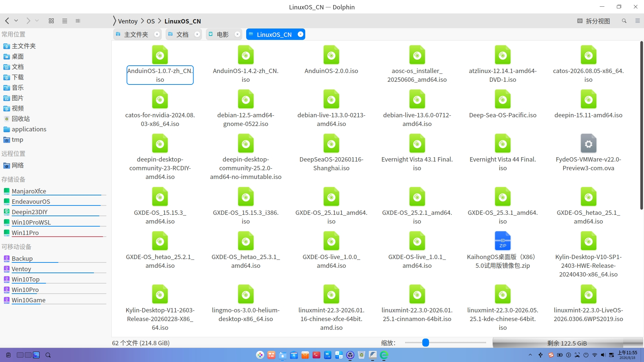Open Edge browser from taskbar

tap(384, 355)
